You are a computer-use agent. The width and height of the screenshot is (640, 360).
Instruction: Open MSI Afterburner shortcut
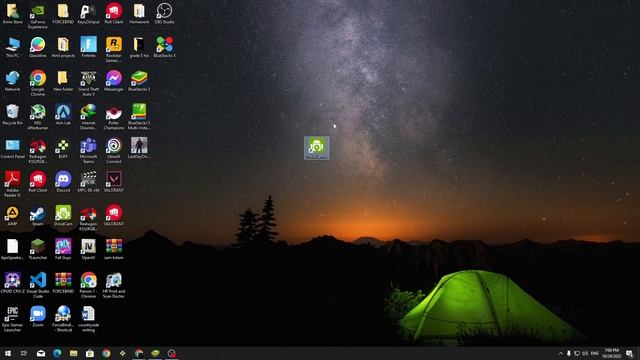(38, 117)
